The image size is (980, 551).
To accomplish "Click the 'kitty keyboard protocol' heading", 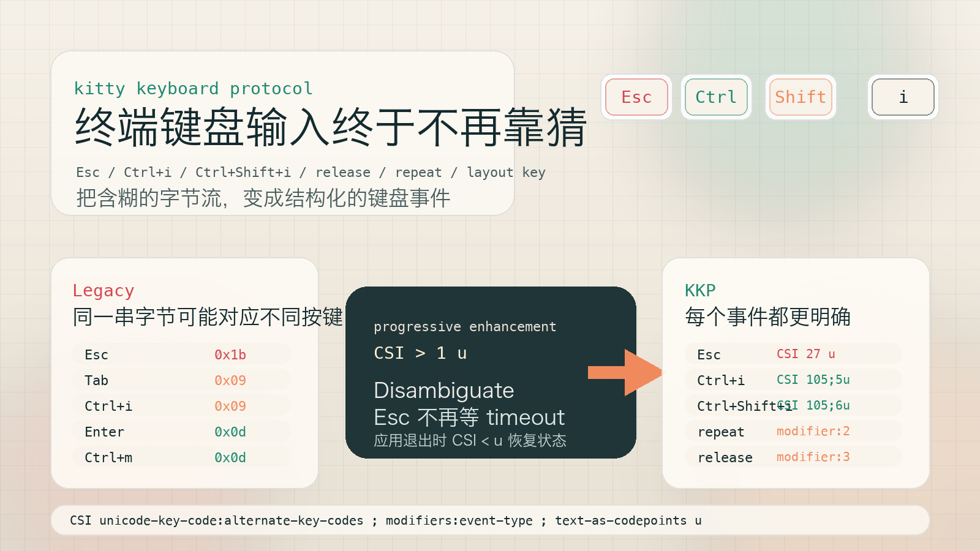I will point(194,89).
